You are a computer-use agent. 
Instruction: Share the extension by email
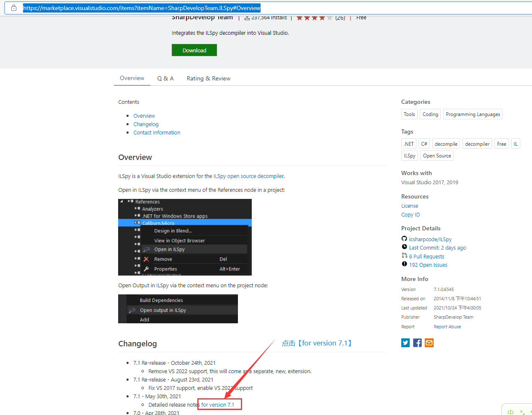pos(429,343)
